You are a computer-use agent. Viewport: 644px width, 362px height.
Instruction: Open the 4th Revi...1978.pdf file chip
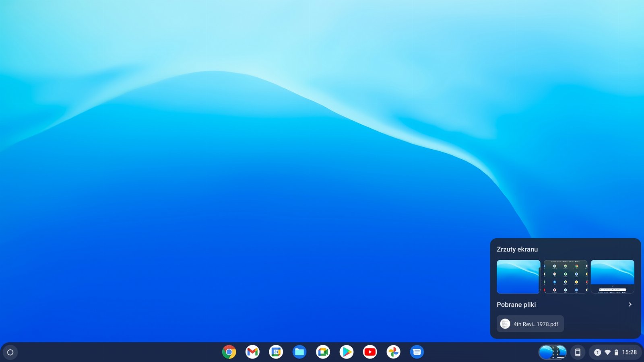[x=530, y=324]
